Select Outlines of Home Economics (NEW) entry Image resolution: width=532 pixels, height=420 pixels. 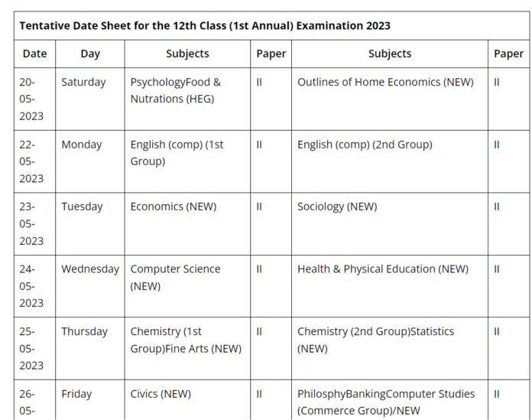[385, 82]
